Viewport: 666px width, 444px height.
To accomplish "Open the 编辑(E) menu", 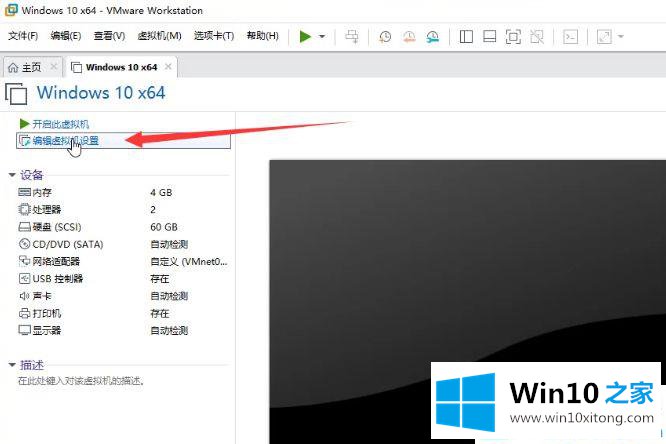I will point(65,36).
